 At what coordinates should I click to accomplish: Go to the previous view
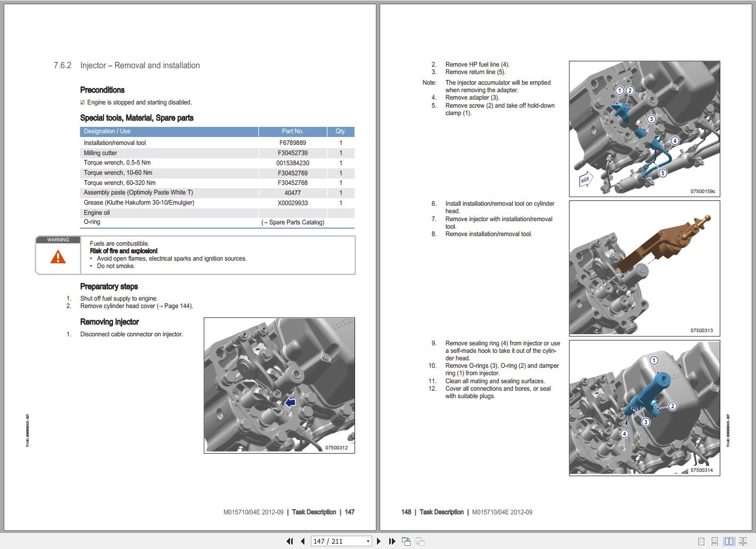tap(406, 541)
